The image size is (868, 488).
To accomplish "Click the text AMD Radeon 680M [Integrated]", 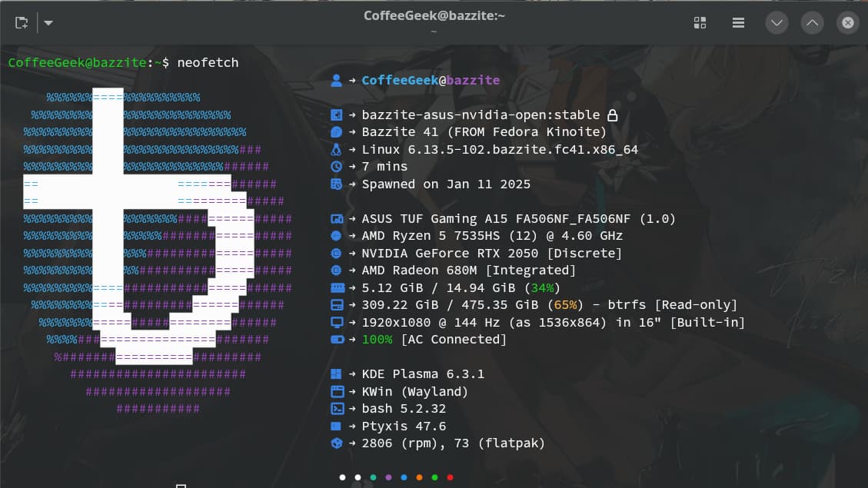I will tap(468, 271).
